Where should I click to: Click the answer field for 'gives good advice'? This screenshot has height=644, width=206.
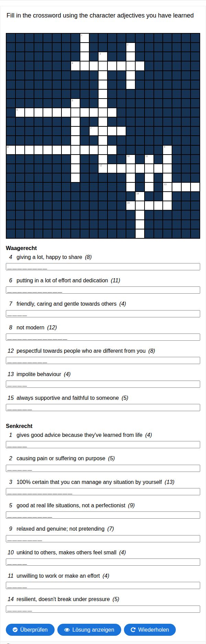[103, 445]
